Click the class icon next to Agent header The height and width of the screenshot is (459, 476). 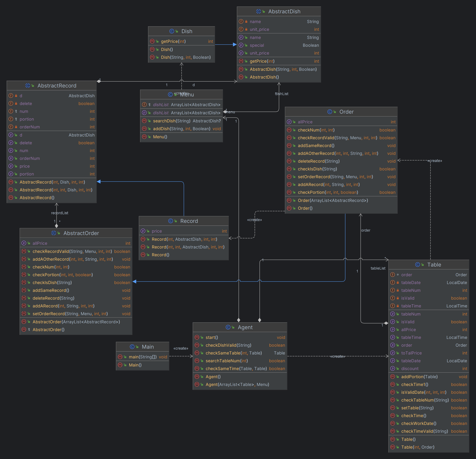tap(228, 327)
